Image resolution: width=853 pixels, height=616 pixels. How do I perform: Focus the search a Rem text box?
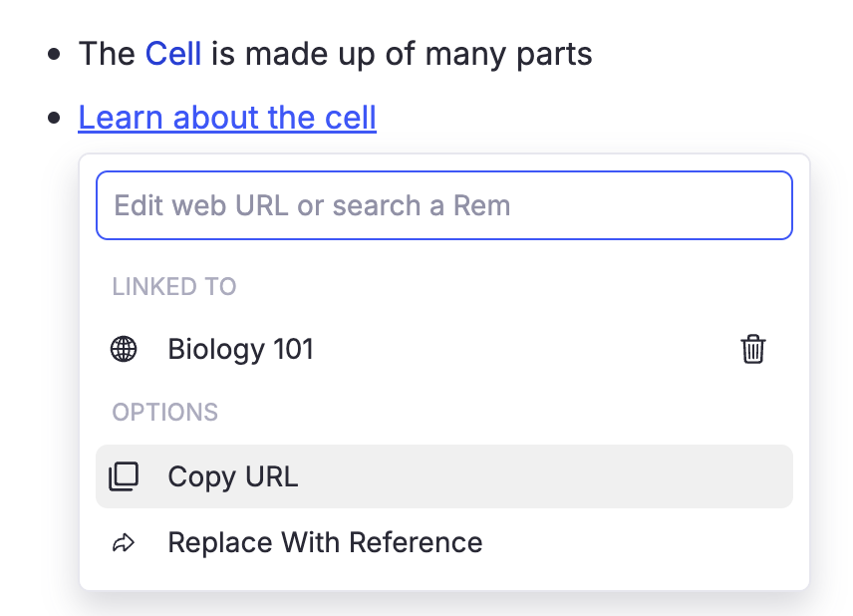click(x=443, y=205)
